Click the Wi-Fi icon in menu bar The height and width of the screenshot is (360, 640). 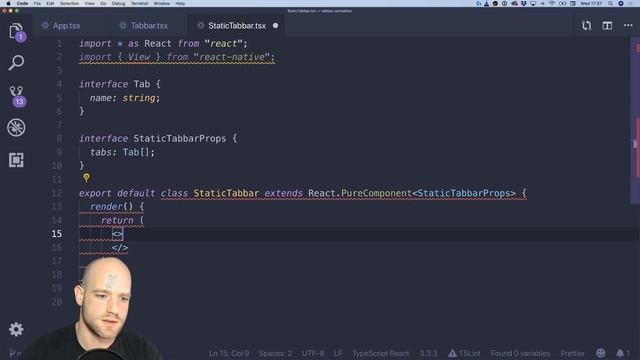click(x=552, y=3)
